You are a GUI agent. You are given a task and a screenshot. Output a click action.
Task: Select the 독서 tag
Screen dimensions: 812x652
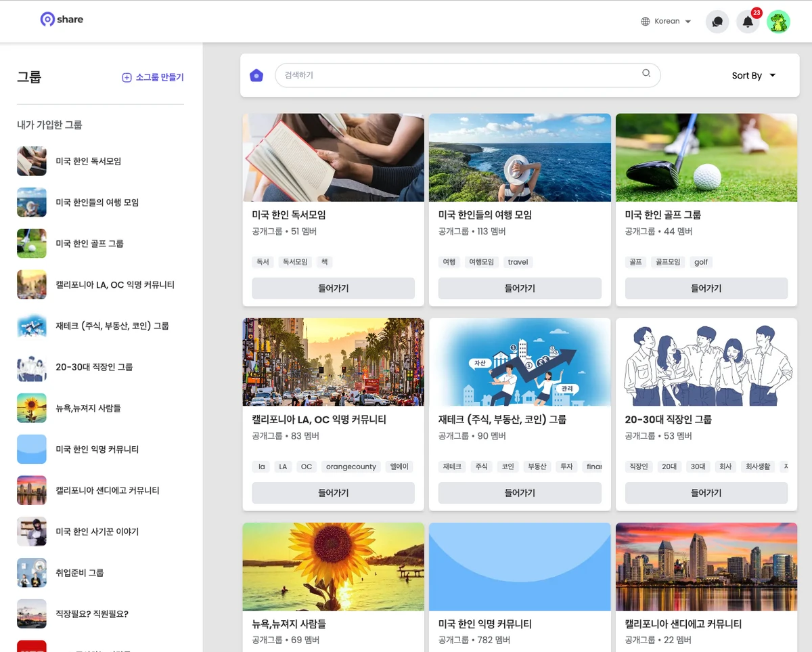pyautogui.click(x=263, y=262)
